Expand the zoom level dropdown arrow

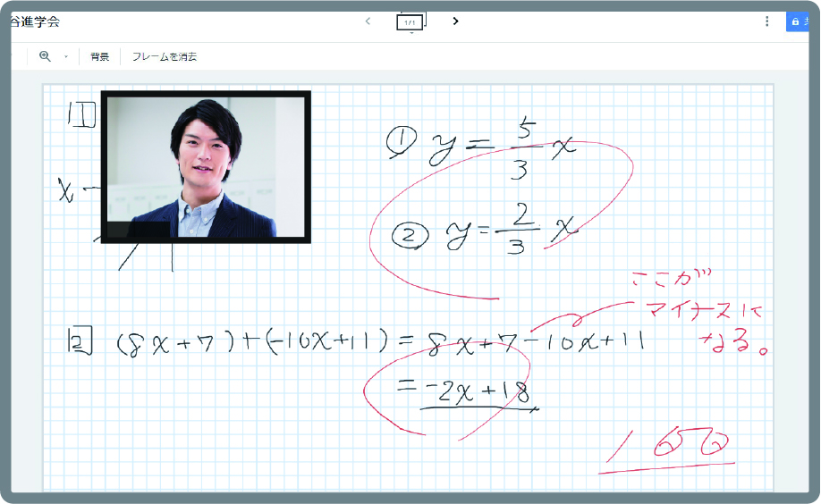tap(66, 56)
